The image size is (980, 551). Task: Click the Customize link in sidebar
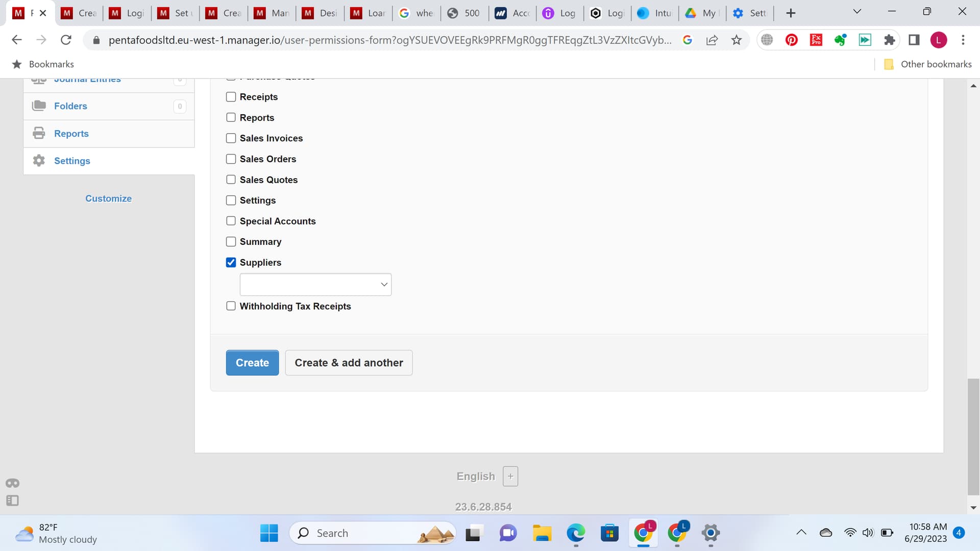pyautogui.click(x=108, y=198)
